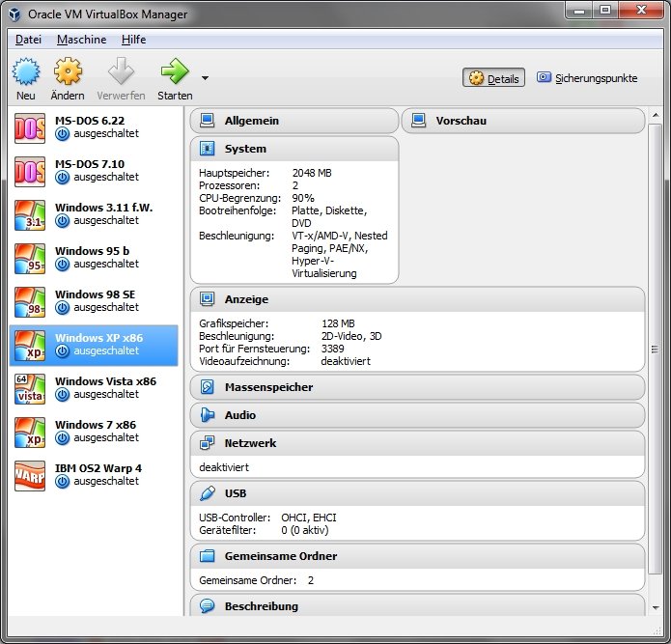Image resolution: width=671 pixels, height=644 pixels.
Task: Switch to the Sicherungspunkte view
Action: coord(587,78)
